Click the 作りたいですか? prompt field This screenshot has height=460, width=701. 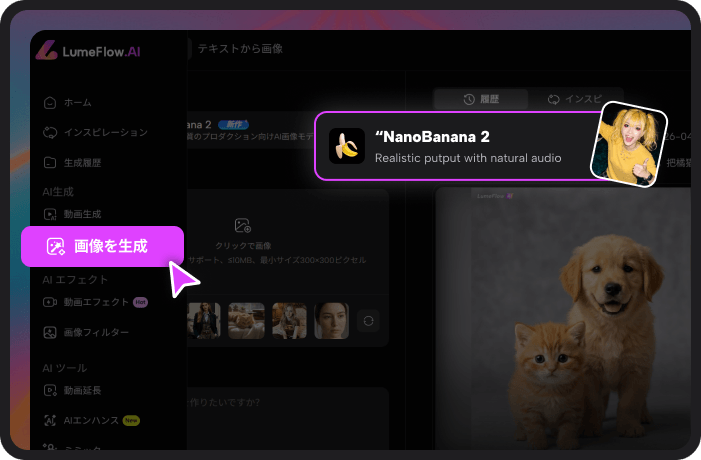point(287,418)
